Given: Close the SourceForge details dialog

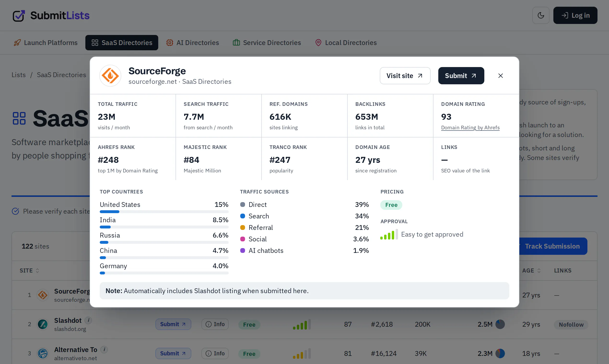Looking at the screenshot, I should click(500, 76).
